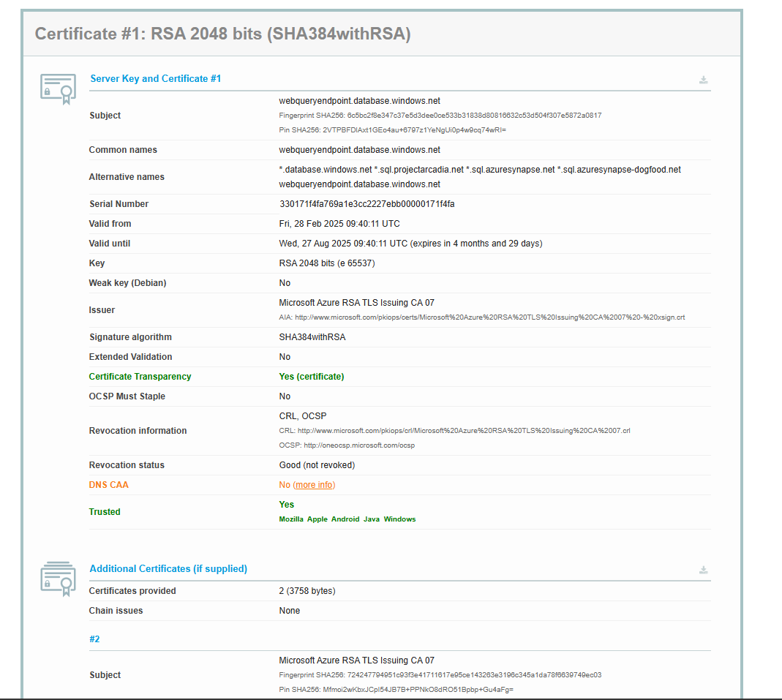Click Valid from date Fri, 28 Feb 2025
Image resolution: width=782 pixels, height=700 pixels.
pyautogui.click(x=339, y=224)
